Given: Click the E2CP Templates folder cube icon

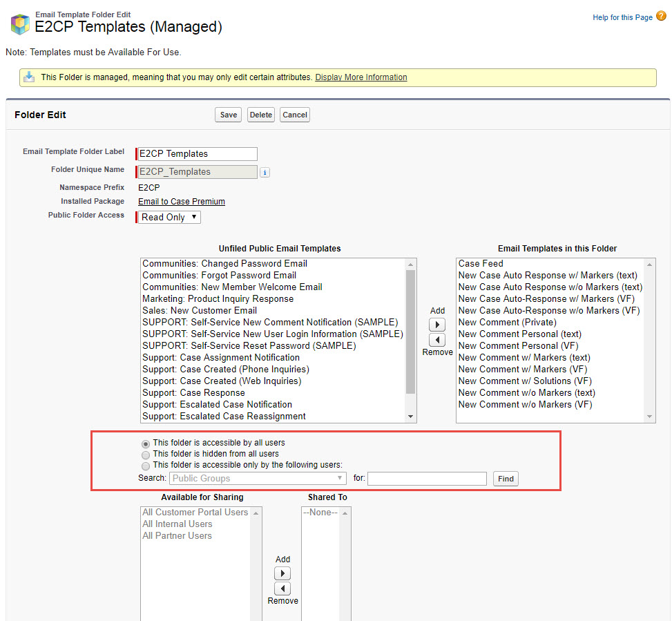Looking at the screenshot, I should click(20, 24).
